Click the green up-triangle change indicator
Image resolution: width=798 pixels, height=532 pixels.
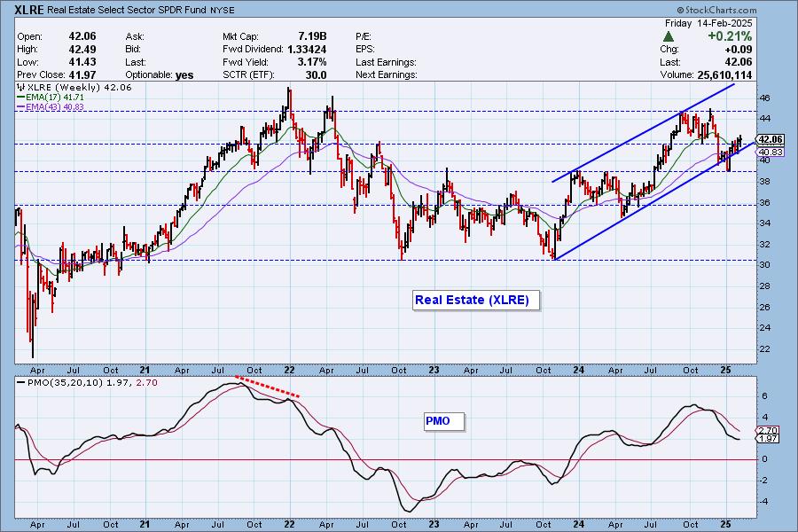coord(669,36)
